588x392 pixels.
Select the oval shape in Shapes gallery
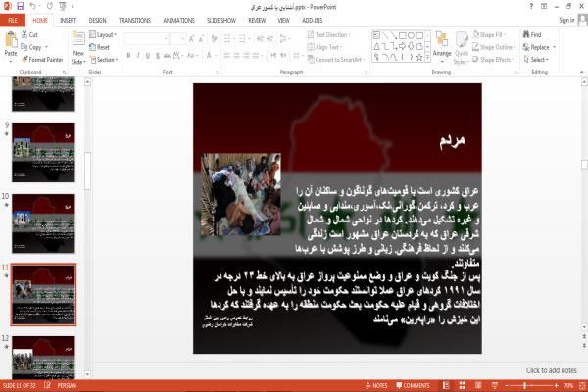coord(411,35)
